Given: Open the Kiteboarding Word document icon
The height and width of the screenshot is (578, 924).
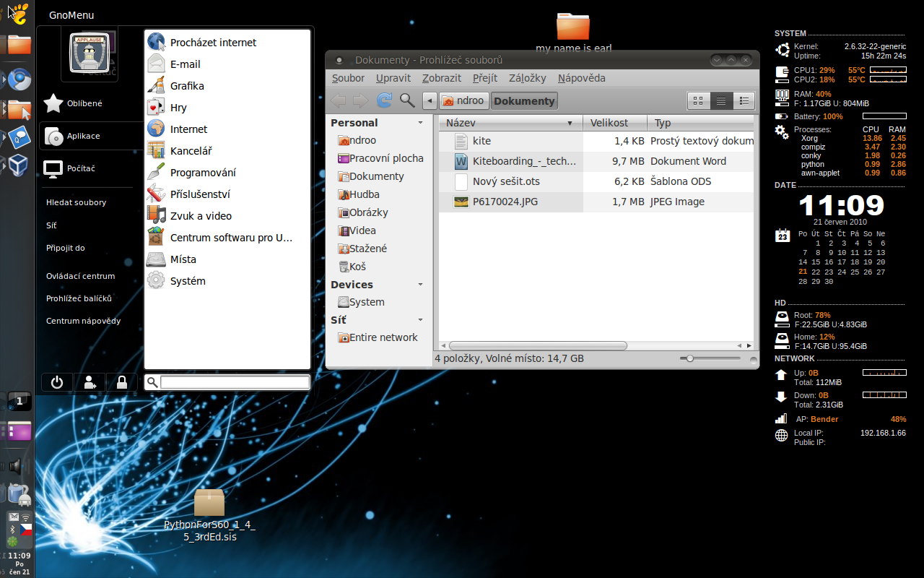Looking at the screenshot, I should pyautogui.click(x=461, y=161).
